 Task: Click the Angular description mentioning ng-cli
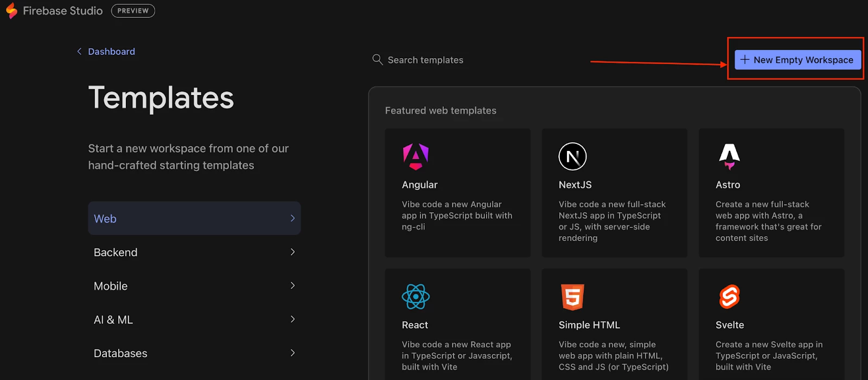click(x=457, y=216)
